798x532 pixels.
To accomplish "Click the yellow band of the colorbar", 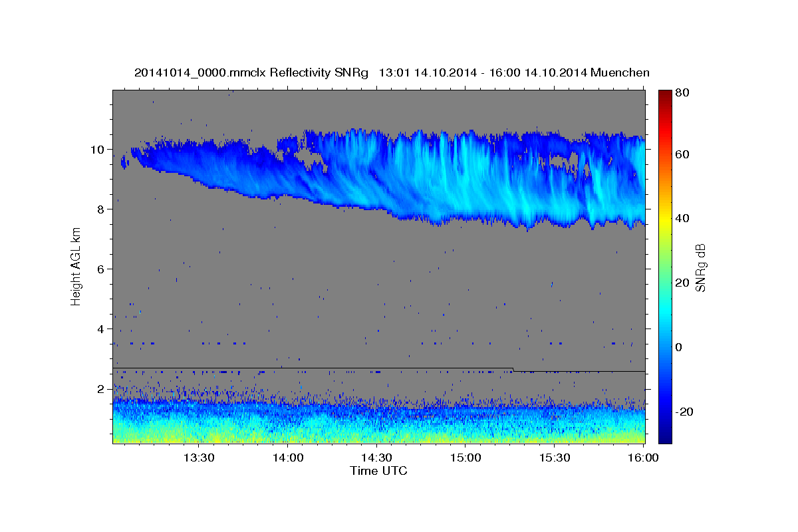I will tap(665, 219).
